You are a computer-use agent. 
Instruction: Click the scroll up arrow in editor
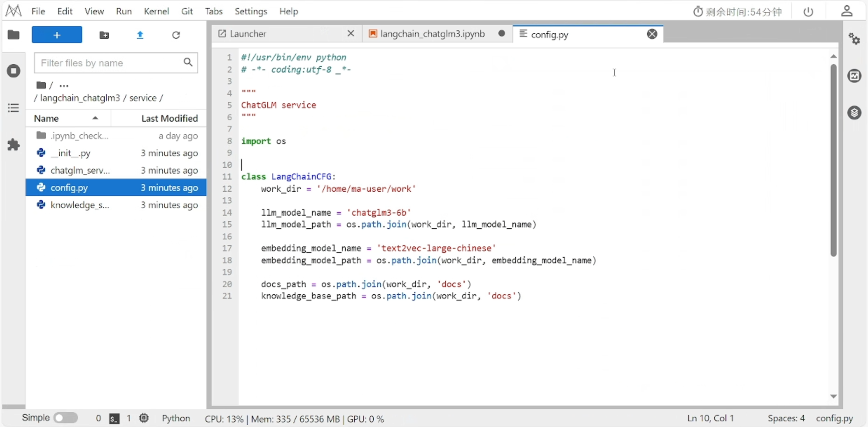pyautogui.click(x=833, y=56)
